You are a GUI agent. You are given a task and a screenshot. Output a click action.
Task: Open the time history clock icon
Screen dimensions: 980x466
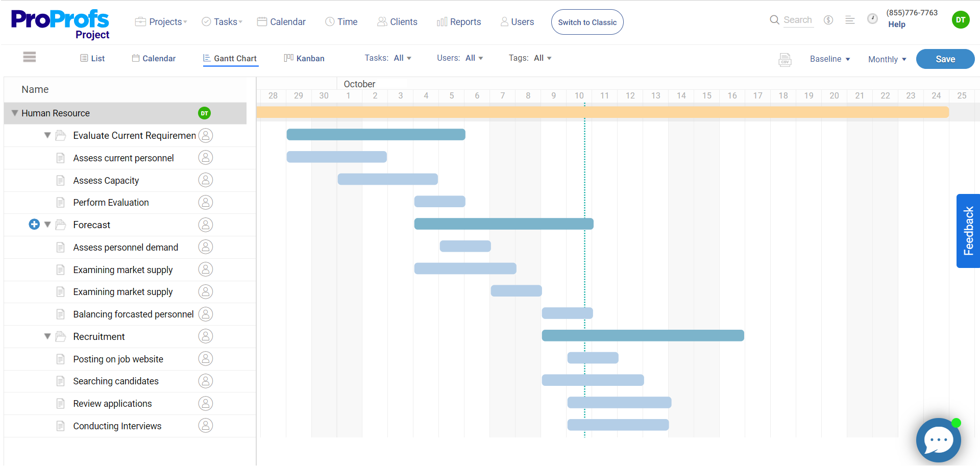[873, 18]
